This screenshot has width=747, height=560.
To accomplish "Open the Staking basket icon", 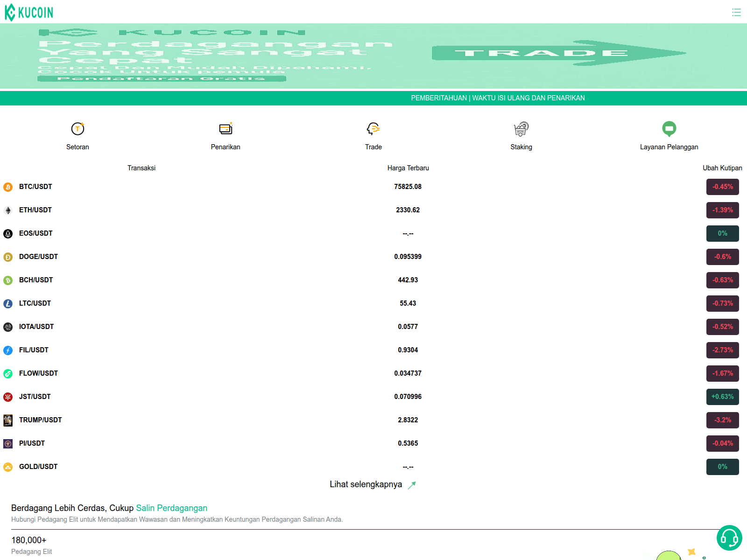I will [521, 128].
